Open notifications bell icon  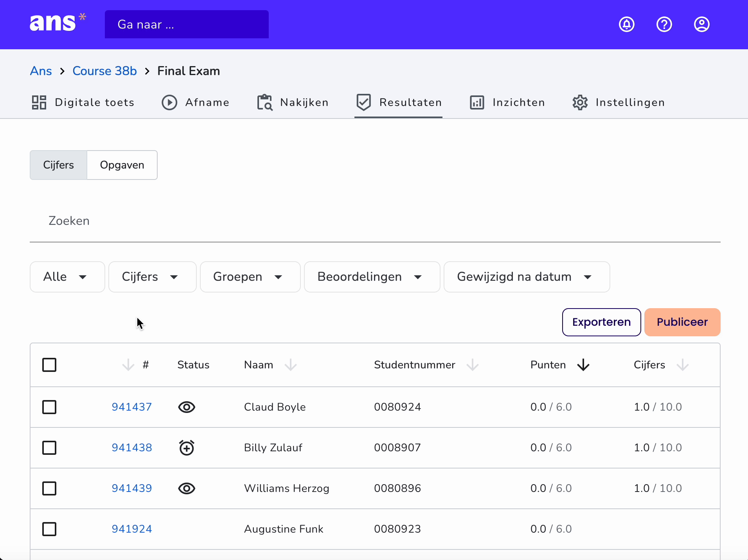627,24
